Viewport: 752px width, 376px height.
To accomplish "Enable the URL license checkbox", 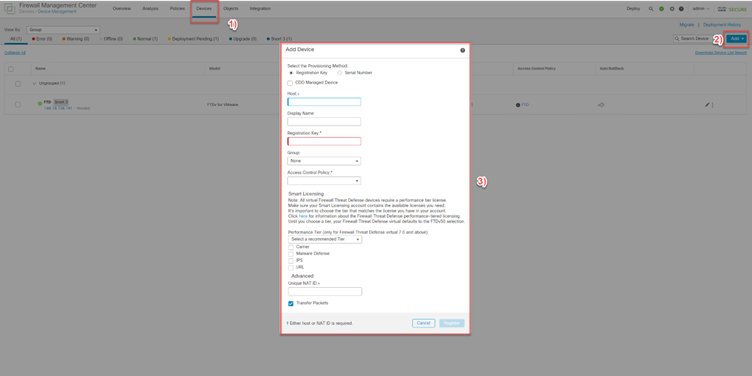I will 291,267.
